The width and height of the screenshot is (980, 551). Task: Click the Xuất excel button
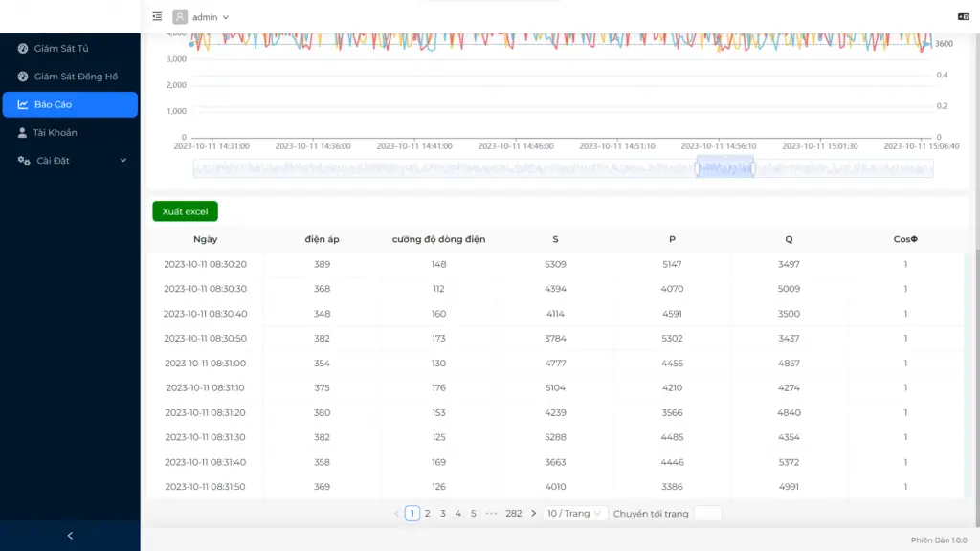click(185, 211)
